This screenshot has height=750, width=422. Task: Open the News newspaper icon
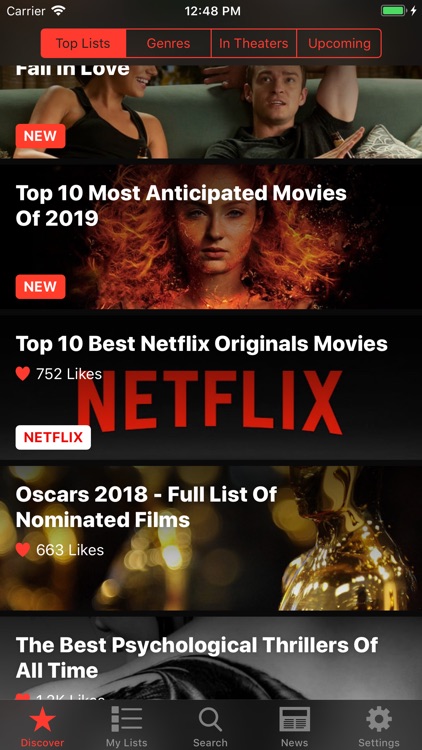[294, 720]
